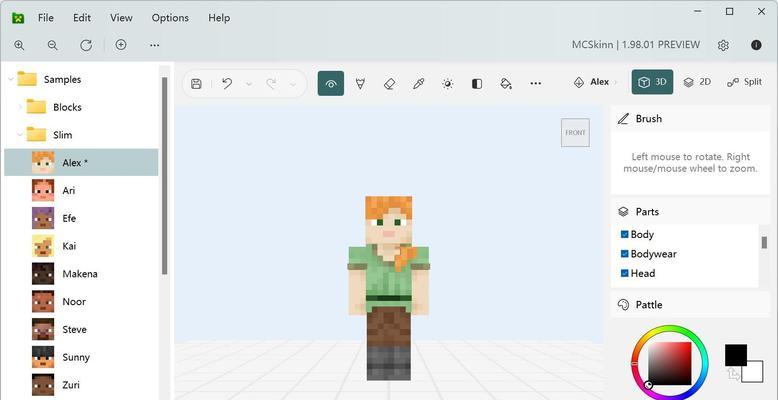Select the flood fill bucket tool
Viewport: 778px width, 400px height.
pos(506,83)
